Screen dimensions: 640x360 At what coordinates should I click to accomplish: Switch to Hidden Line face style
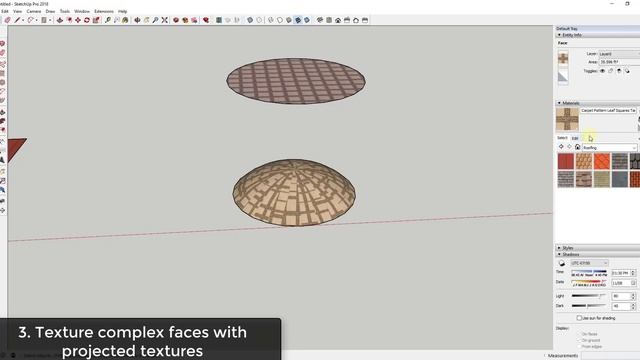(x=280, y=20)
